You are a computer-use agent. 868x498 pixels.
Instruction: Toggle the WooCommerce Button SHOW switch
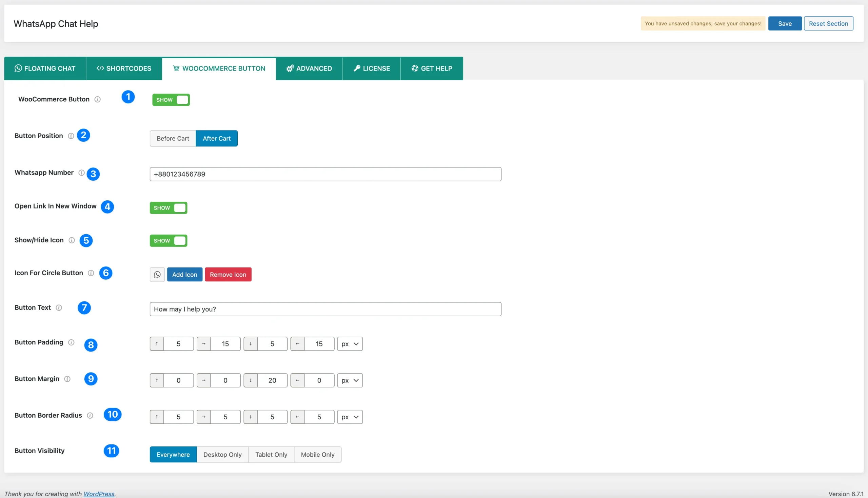[171, 100]
